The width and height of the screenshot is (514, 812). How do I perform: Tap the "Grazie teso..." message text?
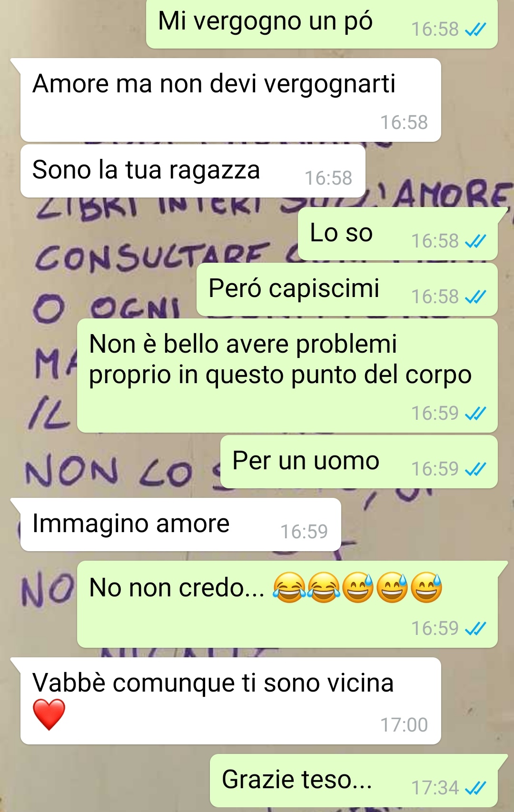tap(297, 780)
